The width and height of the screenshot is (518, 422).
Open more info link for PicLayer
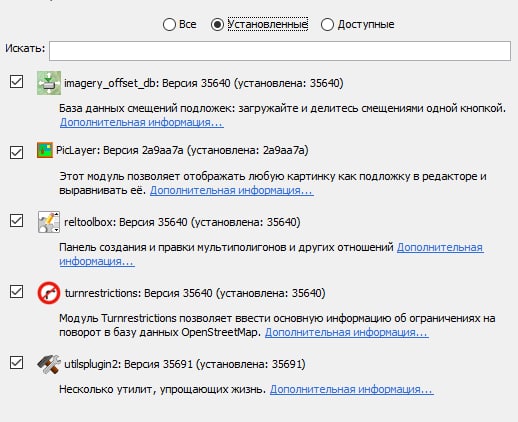pos(232,190)
